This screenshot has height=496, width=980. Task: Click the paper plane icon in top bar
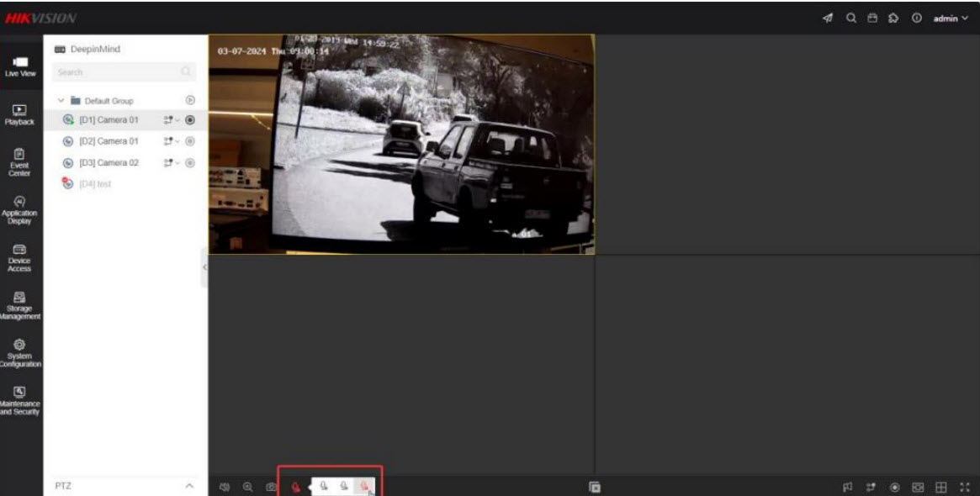pos(829,18)
